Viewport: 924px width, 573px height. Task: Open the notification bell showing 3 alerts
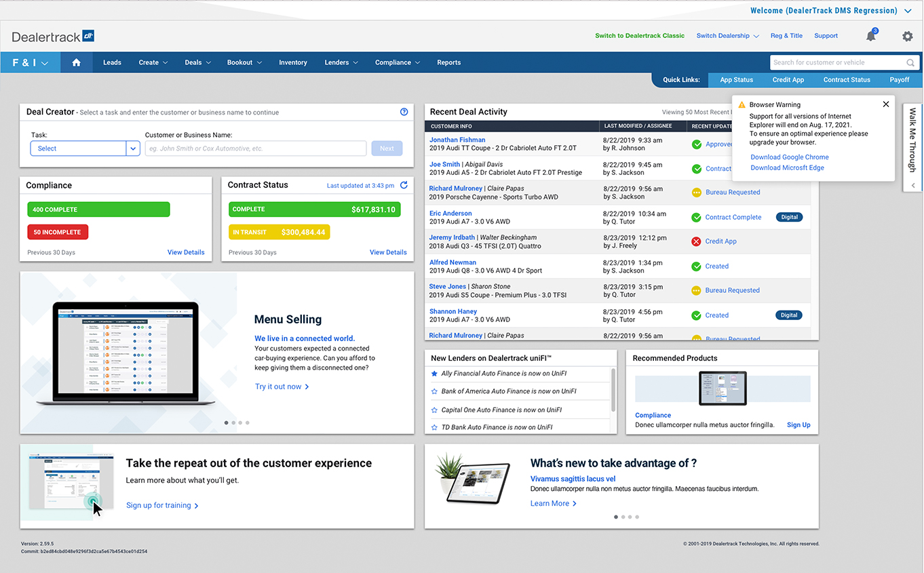click(x=871, y=36)
